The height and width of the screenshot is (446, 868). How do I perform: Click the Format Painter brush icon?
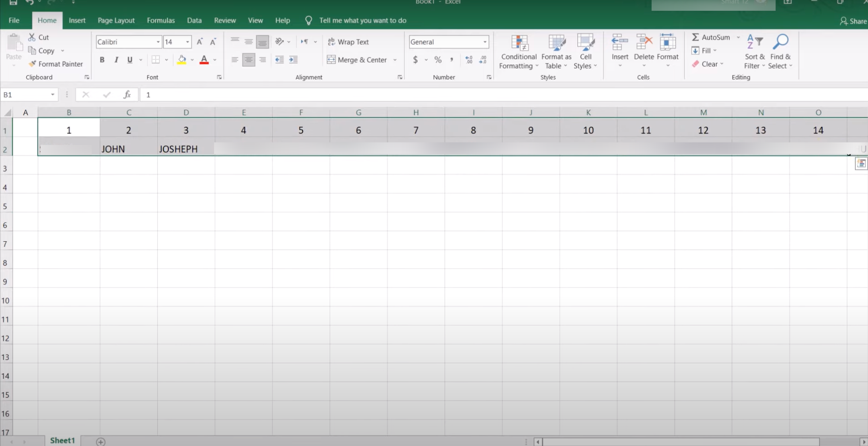[x=32, y=64]
